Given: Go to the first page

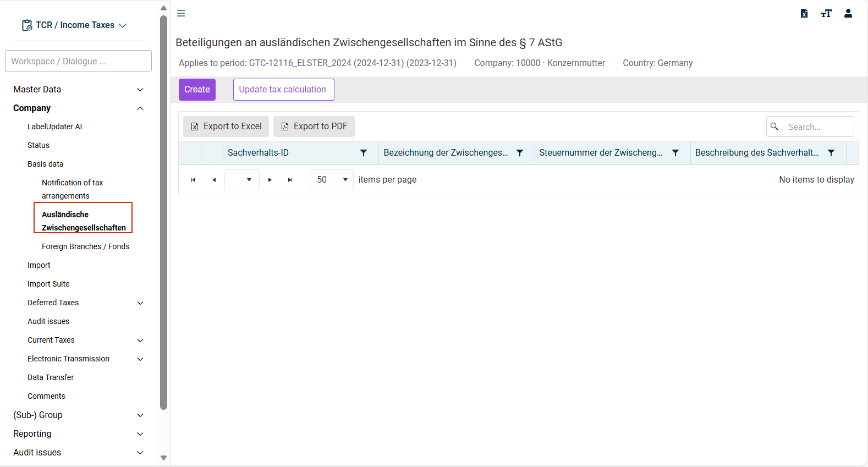Looking at the screenshot, I should click(193, 180).
